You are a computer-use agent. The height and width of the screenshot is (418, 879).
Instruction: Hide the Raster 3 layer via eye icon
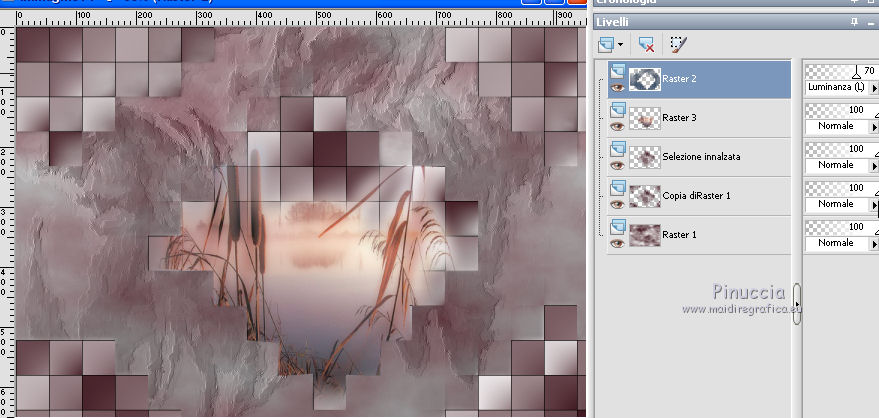[617, 127]
